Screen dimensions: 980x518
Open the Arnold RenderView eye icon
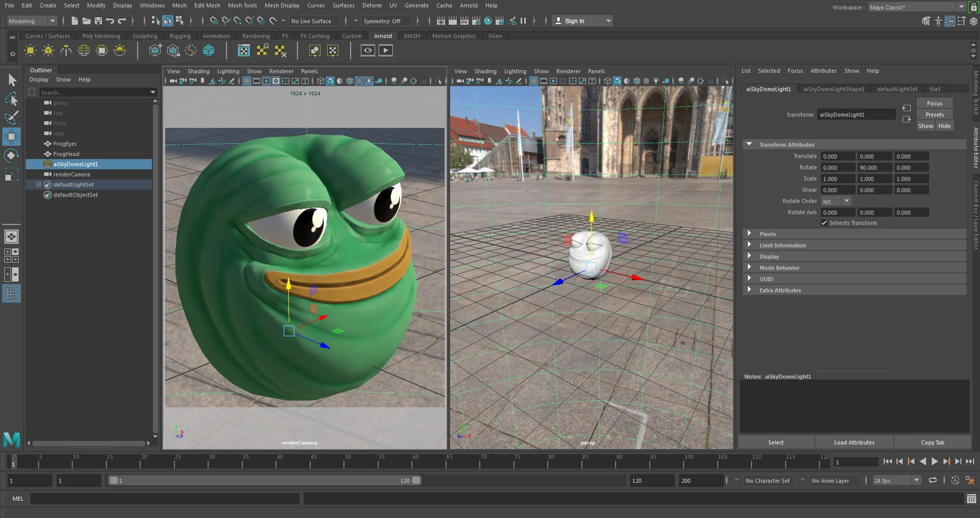[x=367, y=51]
